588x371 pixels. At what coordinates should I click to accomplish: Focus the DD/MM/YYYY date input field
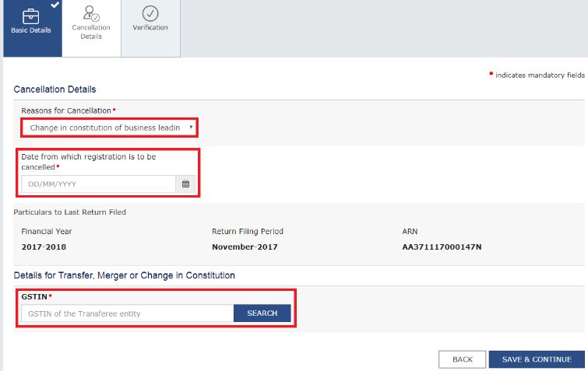click(98, 184)
